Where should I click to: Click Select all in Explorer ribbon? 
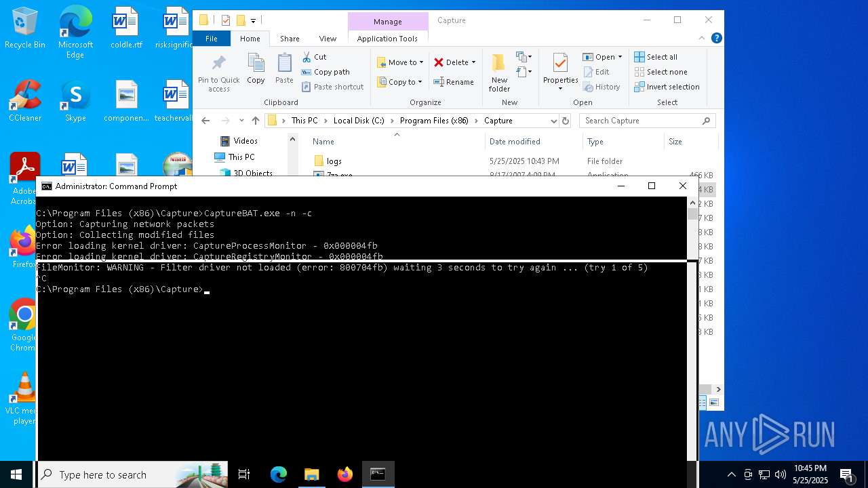(x=656, y=57)
